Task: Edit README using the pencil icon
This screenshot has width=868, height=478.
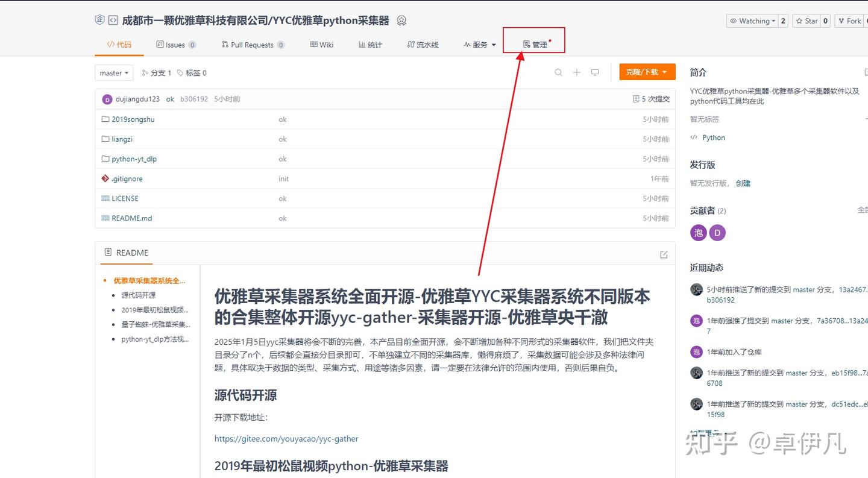Action: pyautogui.click(x=664, y=254)
